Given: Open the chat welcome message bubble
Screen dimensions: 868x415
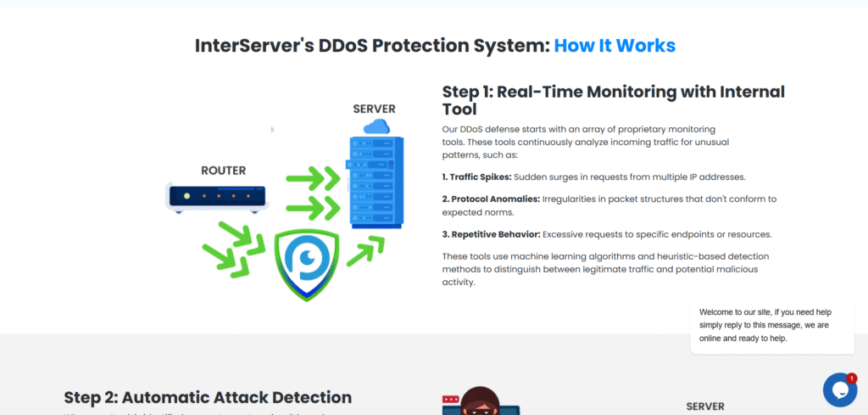Looking at the screenshot, I should click(x=767, y=325).
